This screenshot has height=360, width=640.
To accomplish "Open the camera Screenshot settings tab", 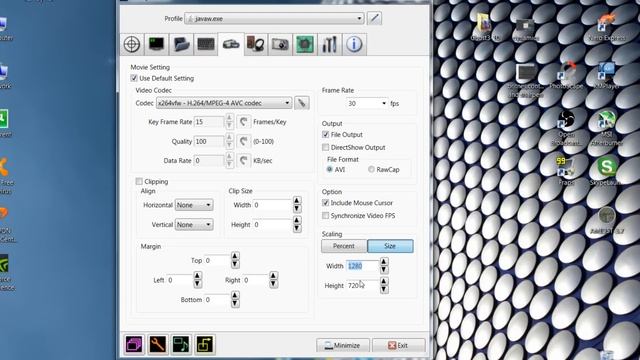I will (x=280, y=44).
